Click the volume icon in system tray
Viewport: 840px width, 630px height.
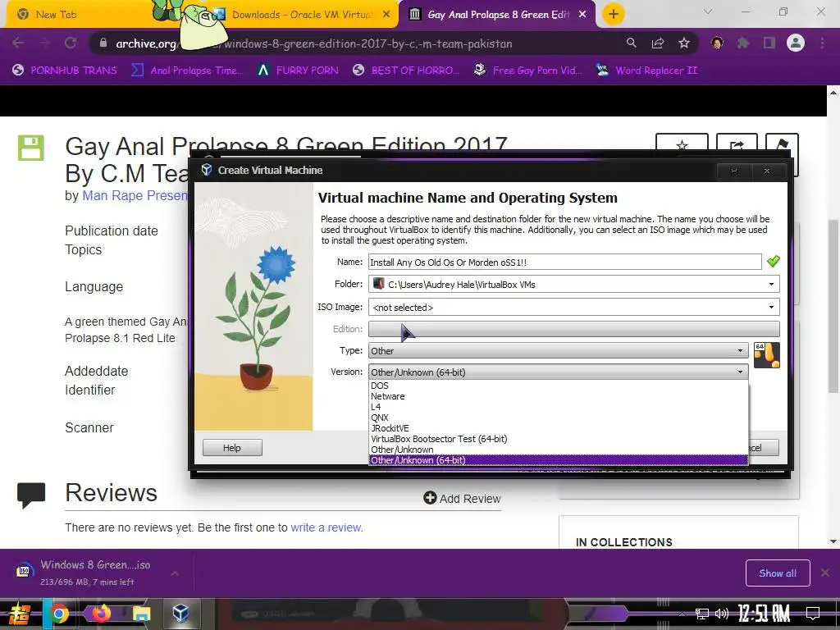click(x=722, y=614)
